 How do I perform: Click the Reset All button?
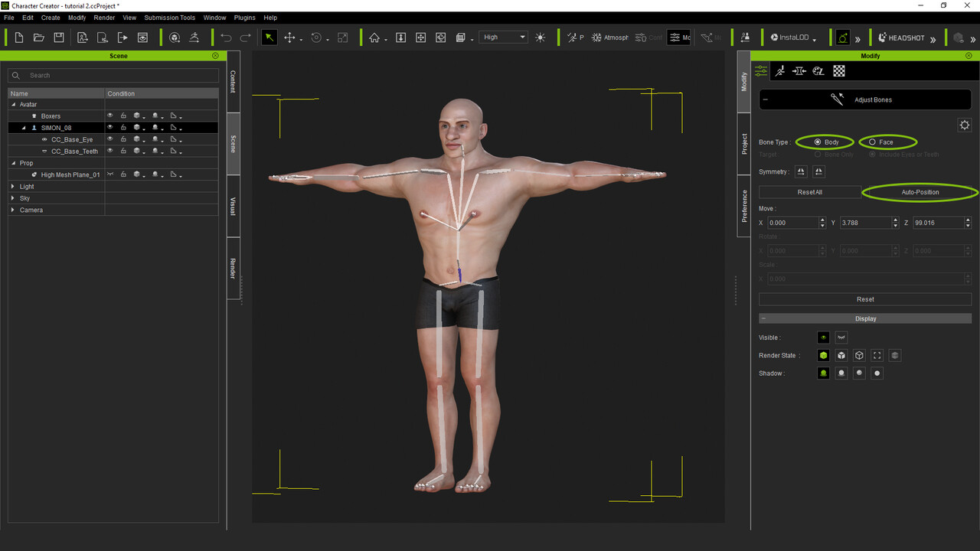pos(810,192)
